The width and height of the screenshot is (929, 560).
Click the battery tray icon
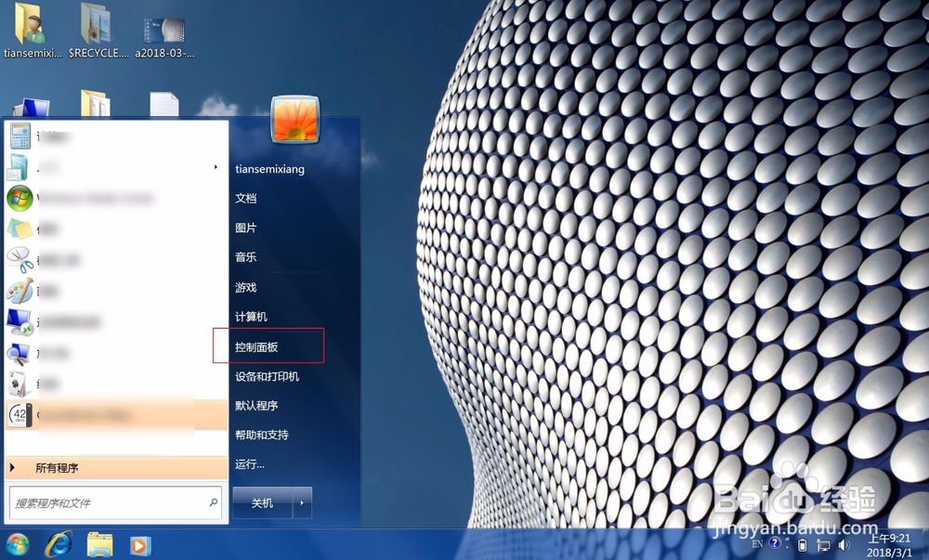[x=803, y=544]
